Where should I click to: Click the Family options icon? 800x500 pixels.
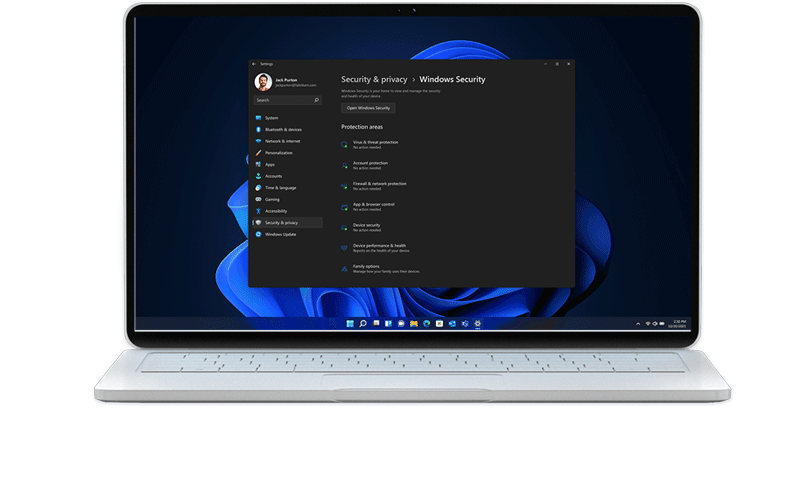[344, 269]
